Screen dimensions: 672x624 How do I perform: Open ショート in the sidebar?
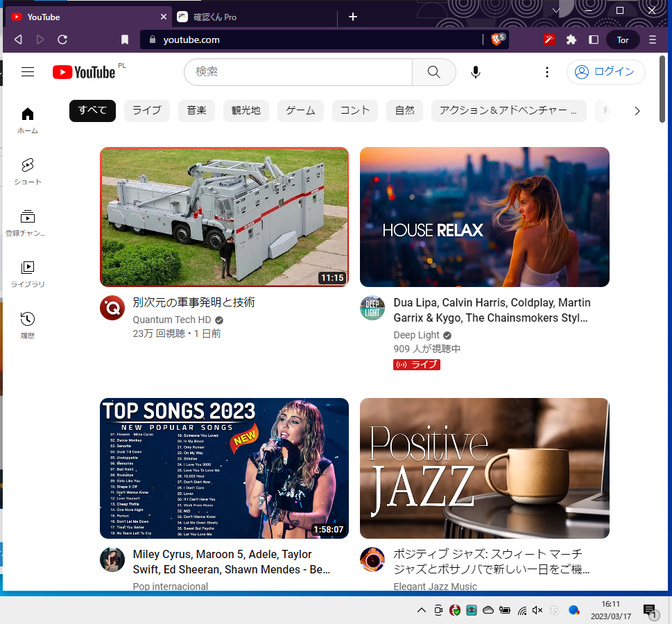click(x=28, y=171)
